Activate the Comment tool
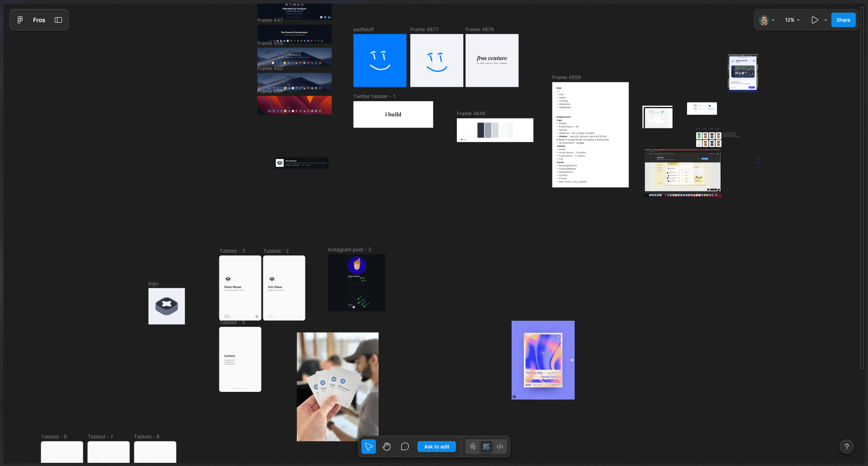This screenshot has width=868, height=466. click(405, 447)
